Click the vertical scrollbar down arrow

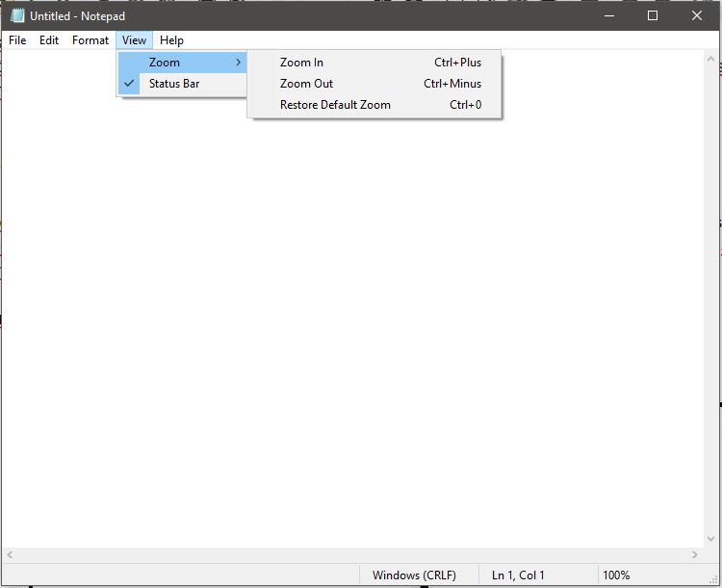click(x=710, y=538)
